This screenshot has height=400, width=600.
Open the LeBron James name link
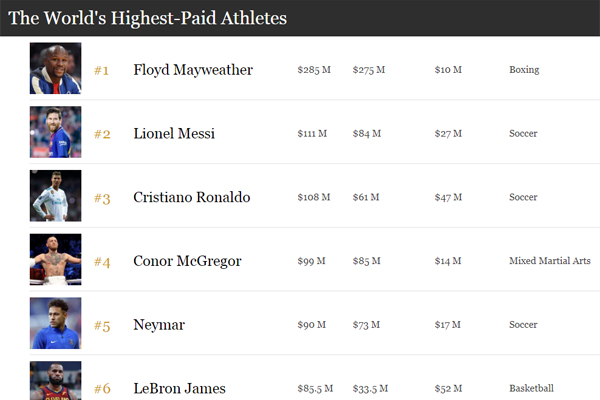179,389
